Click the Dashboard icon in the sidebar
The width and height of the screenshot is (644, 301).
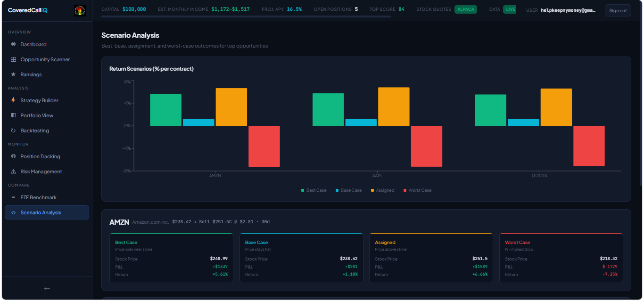pos(13,44)
